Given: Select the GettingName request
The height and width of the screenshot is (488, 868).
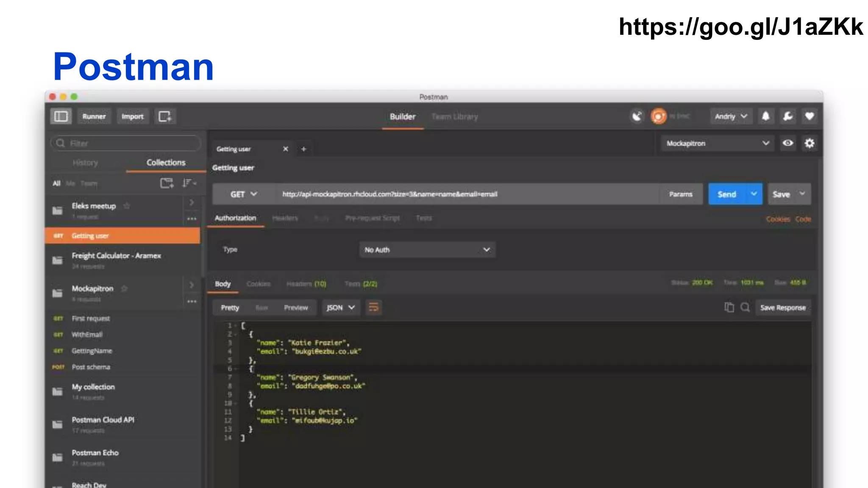Looking at the screenshot, I should tap(122, 351).
